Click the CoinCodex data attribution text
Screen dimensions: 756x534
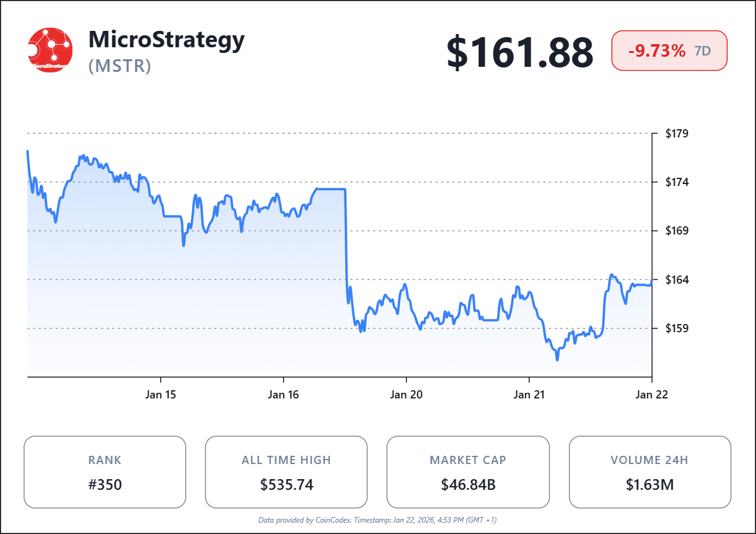click(x=378, y=520)
